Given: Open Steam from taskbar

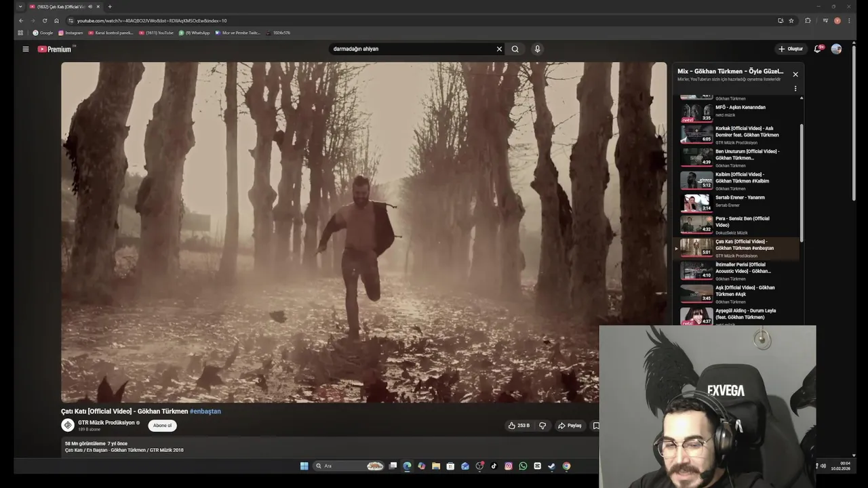Looking at the screenshot, I should pos(552,466).
